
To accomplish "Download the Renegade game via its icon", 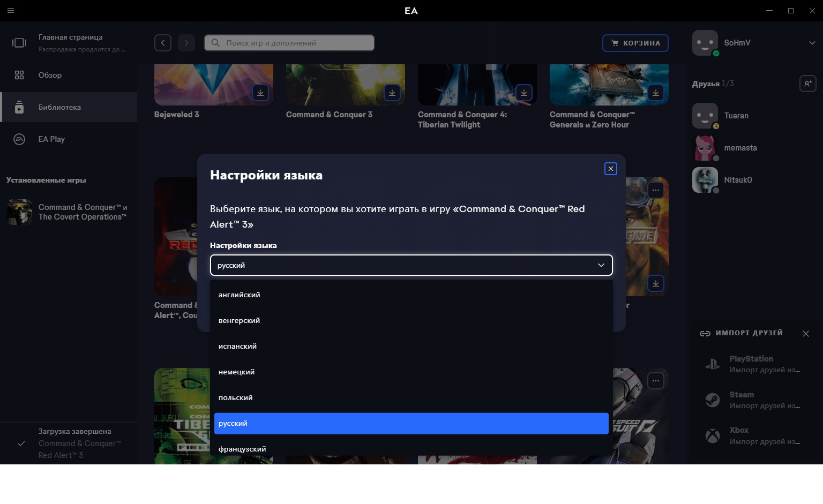I will coord(656,283).
